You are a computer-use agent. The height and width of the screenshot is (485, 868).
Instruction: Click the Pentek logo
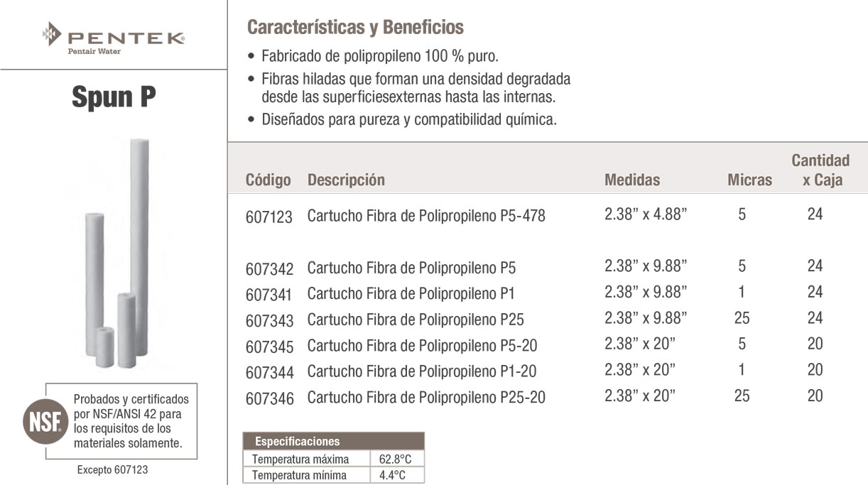[113, 37]
